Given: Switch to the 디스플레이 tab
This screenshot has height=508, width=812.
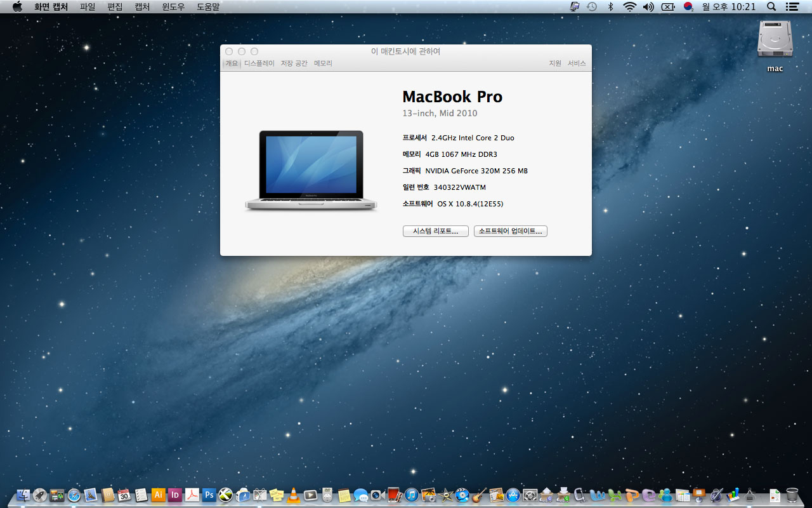Looking at the screenshot, I should pos(259,63).
